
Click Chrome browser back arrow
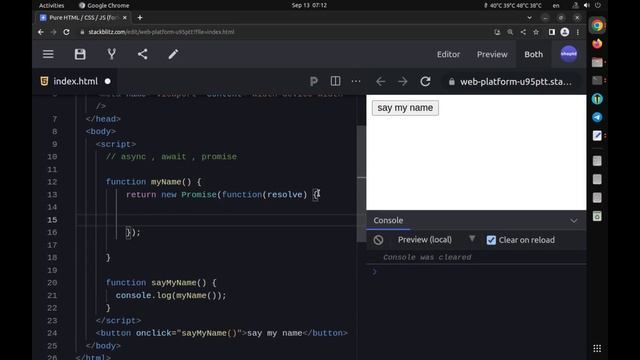point(41,32)
